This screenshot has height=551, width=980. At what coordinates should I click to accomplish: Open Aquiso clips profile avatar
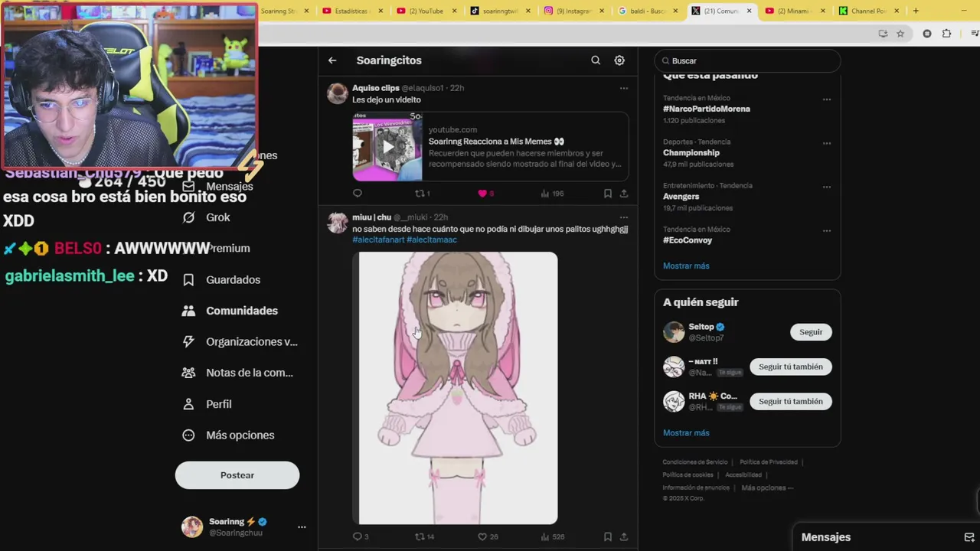(338, 93)
